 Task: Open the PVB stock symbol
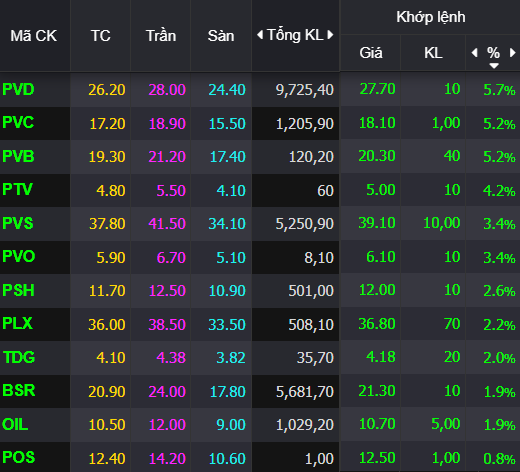pyautogui.click(x=18, y=156)
